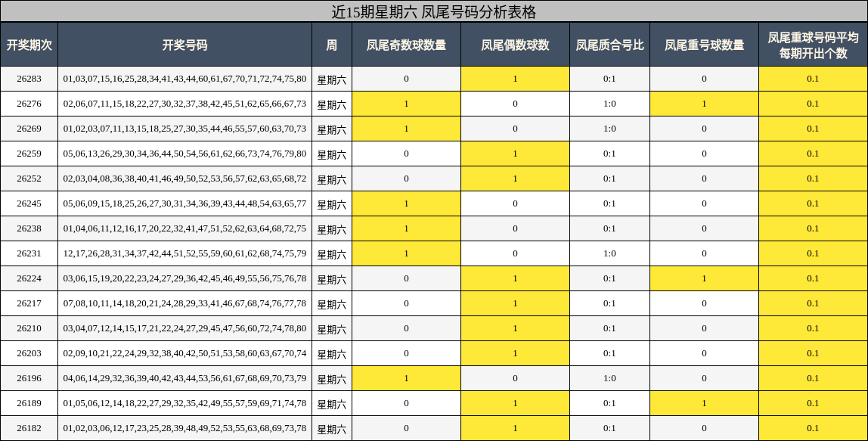This screenshot has height=441, width=868.
Task: Select the 0:1 ratio in row 26259
Action: pos(609,154)
